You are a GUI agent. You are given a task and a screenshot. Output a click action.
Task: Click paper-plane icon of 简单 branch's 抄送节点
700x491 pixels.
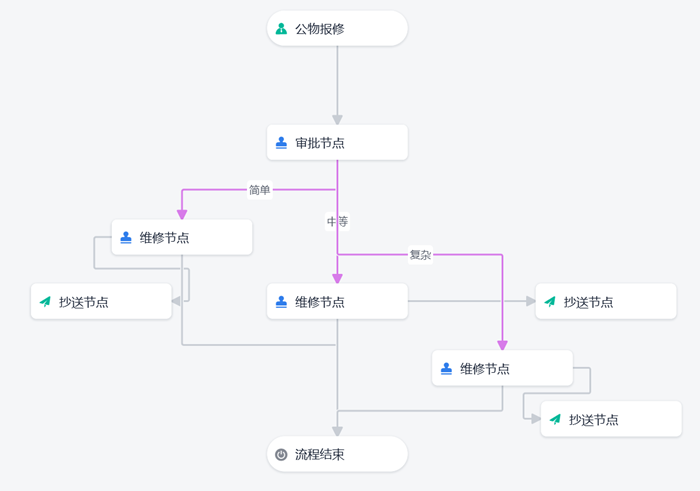point(45,302)
